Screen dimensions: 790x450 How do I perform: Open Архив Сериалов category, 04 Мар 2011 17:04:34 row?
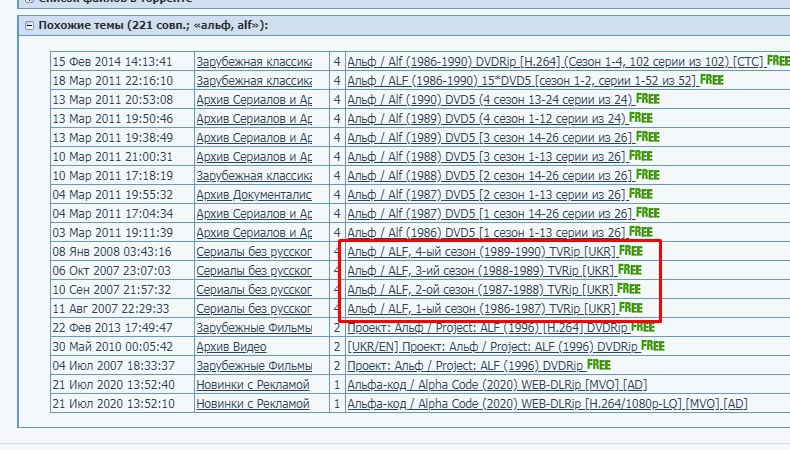coord(254,214)
